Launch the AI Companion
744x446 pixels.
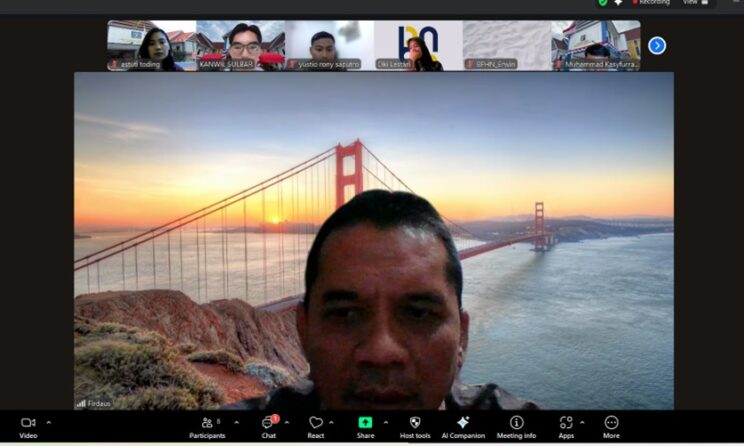pos(463,424)
